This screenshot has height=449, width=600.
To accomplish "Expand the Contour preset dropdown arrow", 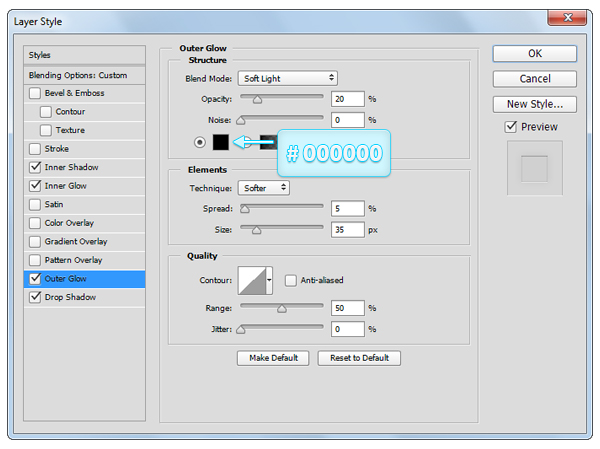I will (269, 281).
